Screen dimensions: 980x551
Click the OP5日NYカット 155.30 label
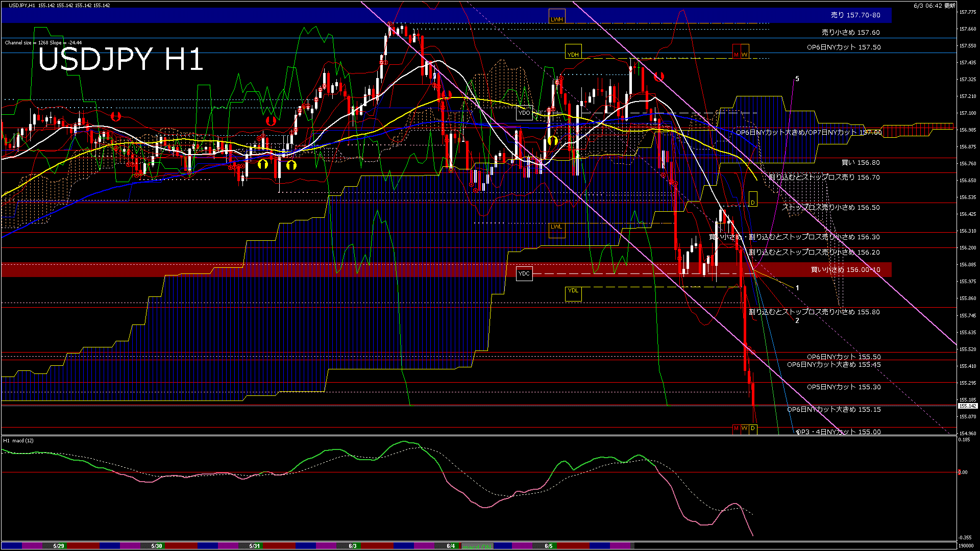(x=844, y=387)
